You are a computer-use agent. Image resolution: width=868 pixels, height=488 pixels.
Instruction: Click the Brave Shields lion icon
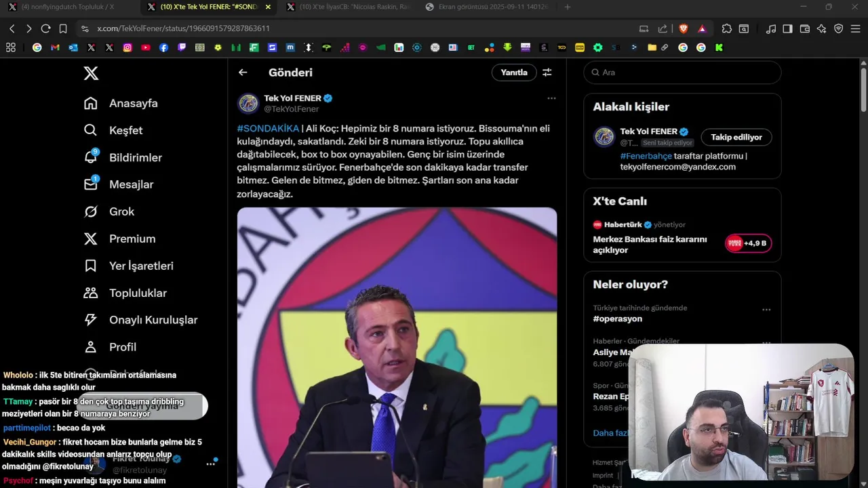(684, 28)
